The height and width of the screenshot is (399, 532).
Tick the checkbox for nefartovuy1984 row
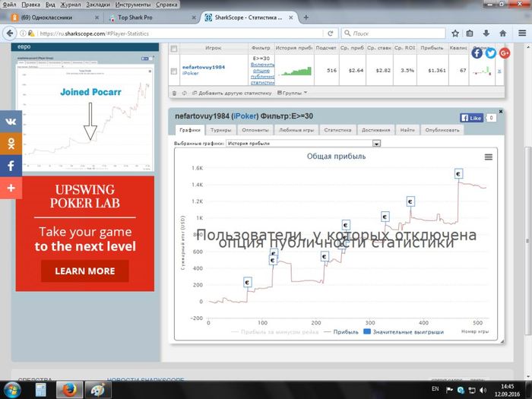coord(174,71)
